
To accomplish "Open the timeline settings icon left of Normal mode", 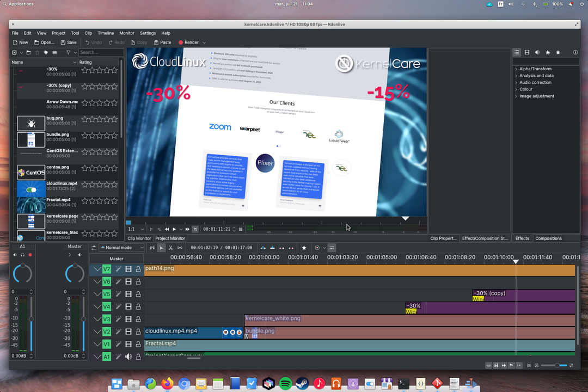I will click(x=94, y=248).
